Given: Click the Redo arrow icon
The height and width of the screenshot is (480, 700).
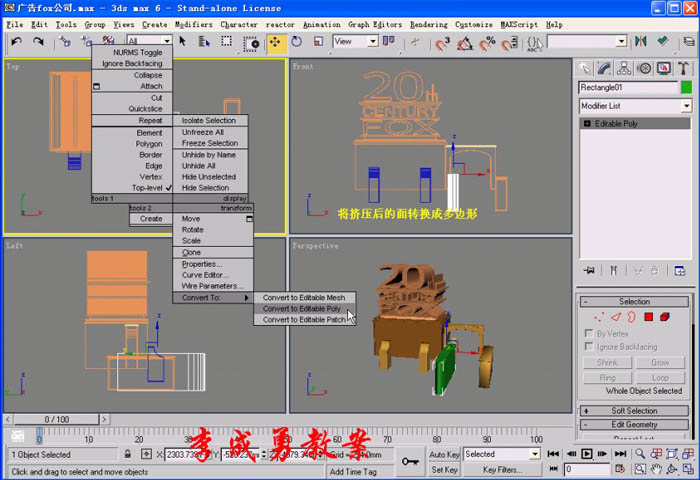Looking at the screenshot, I should [x=38, y=42].
